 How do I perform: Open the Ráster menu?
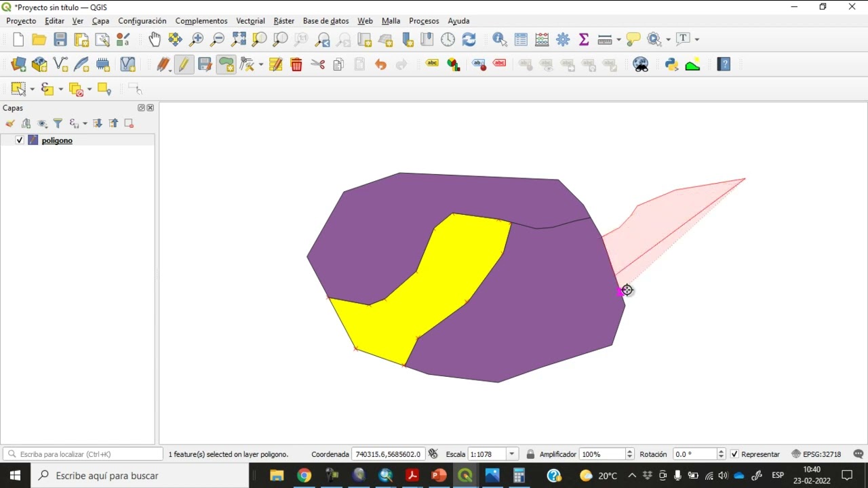[x=283, y=21]
